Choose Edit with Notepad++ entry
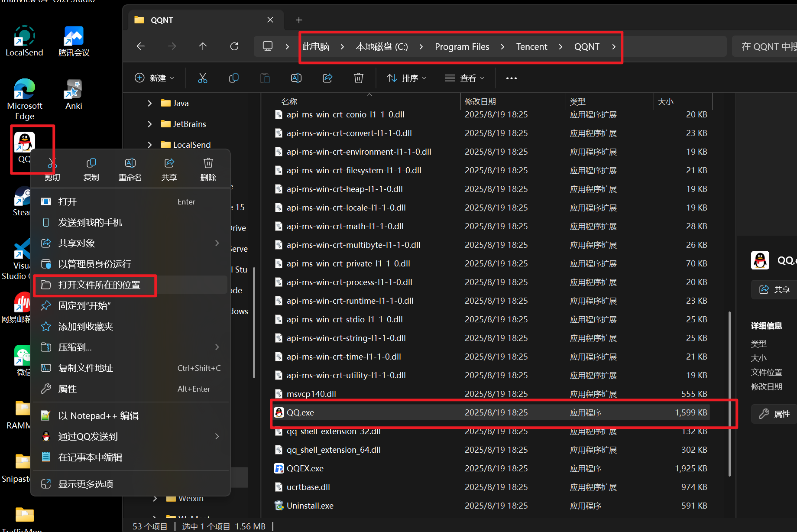 [x=130, y=416]
